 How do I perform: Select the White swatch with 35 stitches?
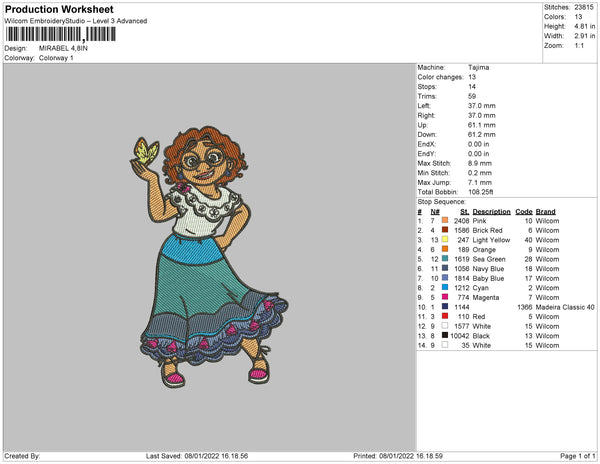(x=445, y=345)
